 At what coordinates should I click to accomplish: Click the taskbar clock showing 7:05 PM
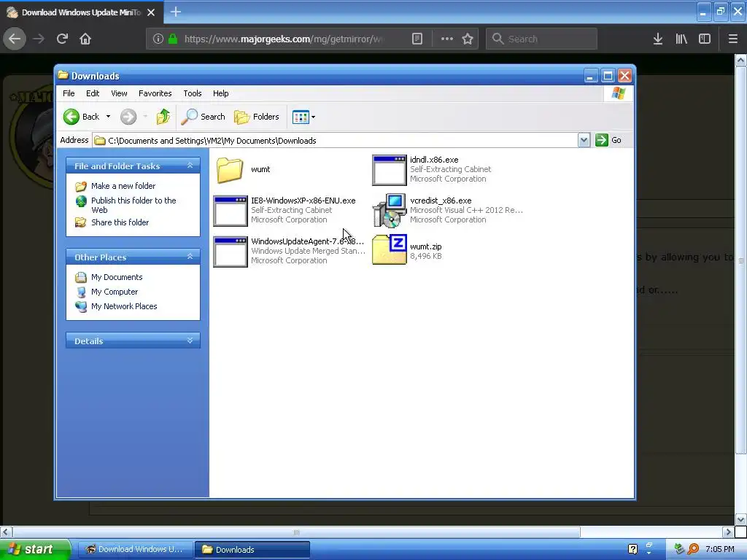720,549
